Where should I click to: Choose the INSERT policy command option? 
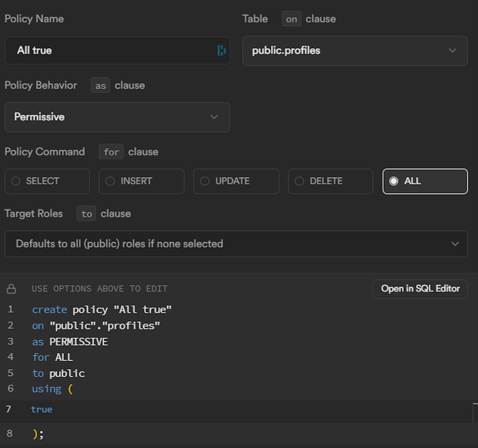[x=141, y=181]
